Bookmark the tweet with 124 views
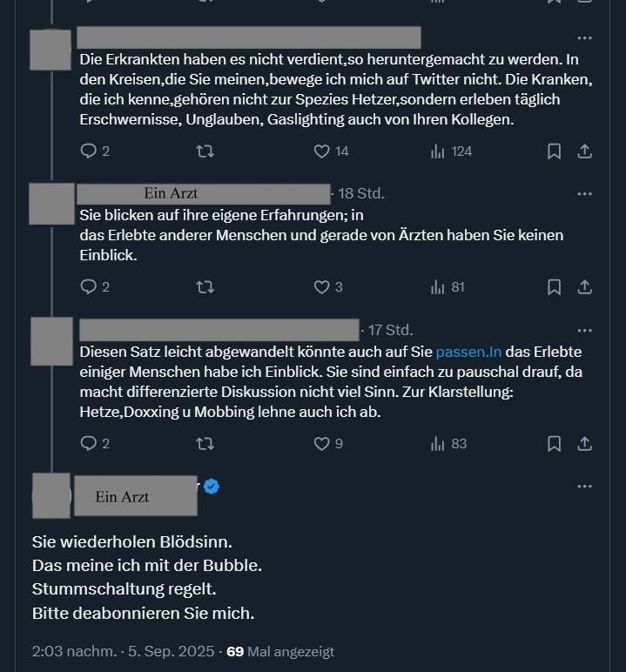The width and height of the screenshot is (626, 672). [x=554, y=151]
